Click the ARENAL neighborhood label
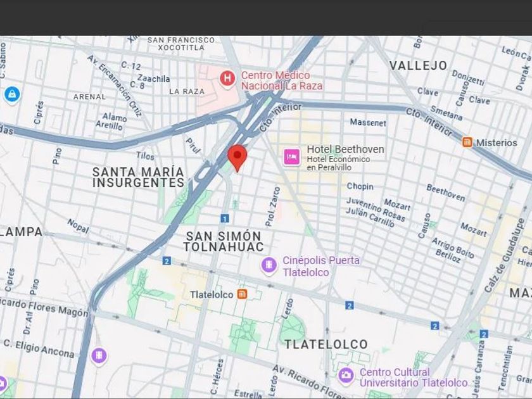The width and height of the screenshot is (532, 399). tap(90, 97)
